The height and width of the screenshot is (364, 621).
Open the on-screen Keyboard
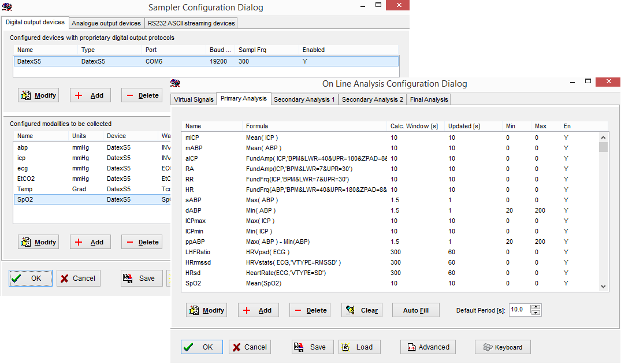point(503,347)
